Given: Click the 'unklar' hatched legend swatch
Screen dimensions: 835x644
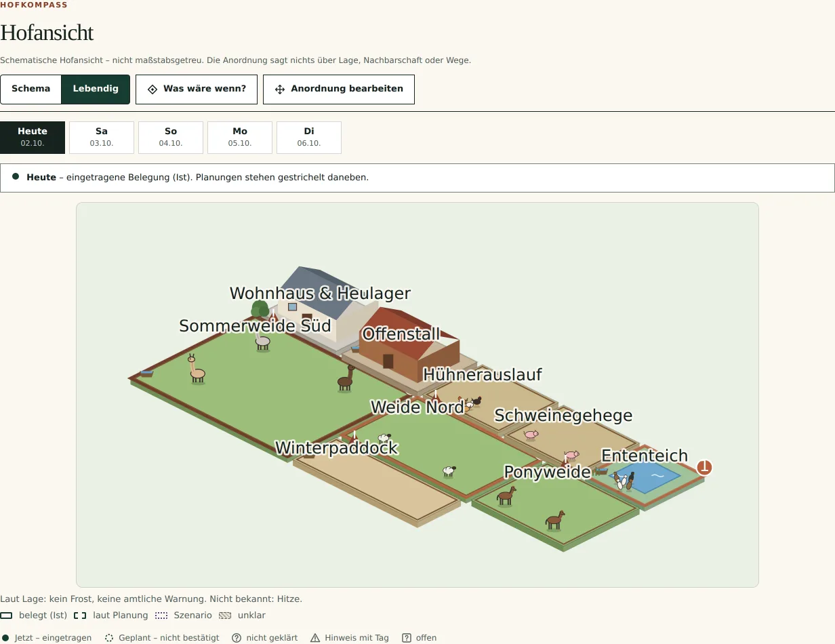Looking at the screenshot, I should pyautogui.click(x=225, y=616).
